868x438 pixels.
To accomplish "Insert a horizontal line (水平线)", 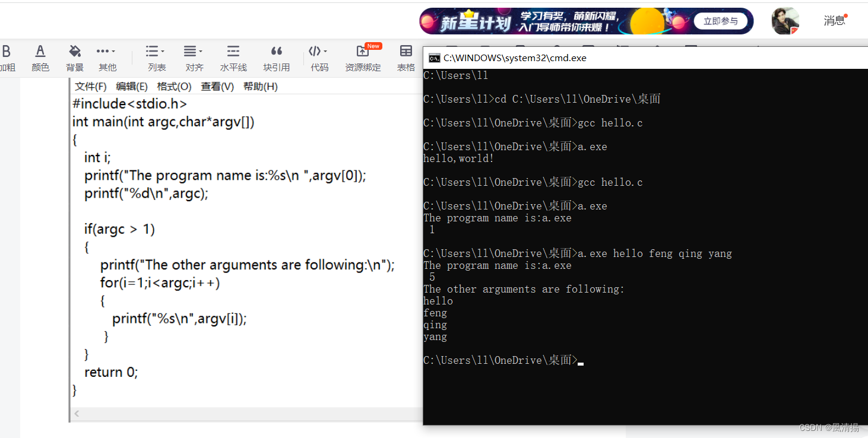I will [x=233, y=58].
